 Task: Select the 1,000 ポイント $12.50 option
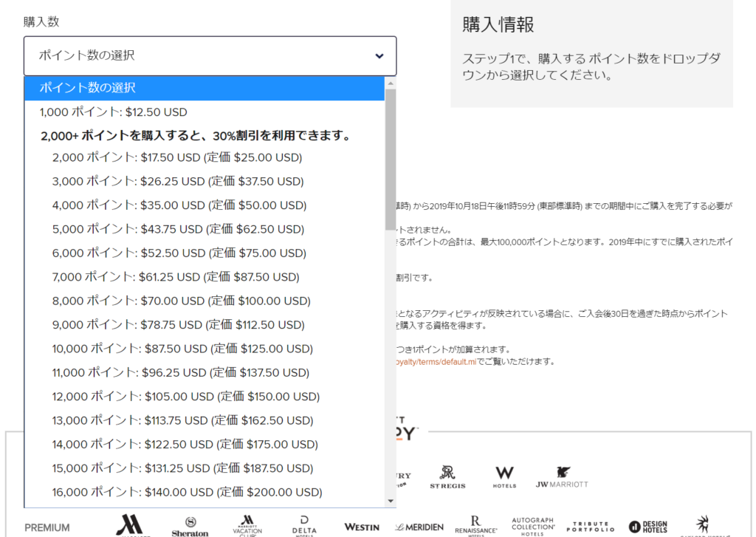pos(114,112)
